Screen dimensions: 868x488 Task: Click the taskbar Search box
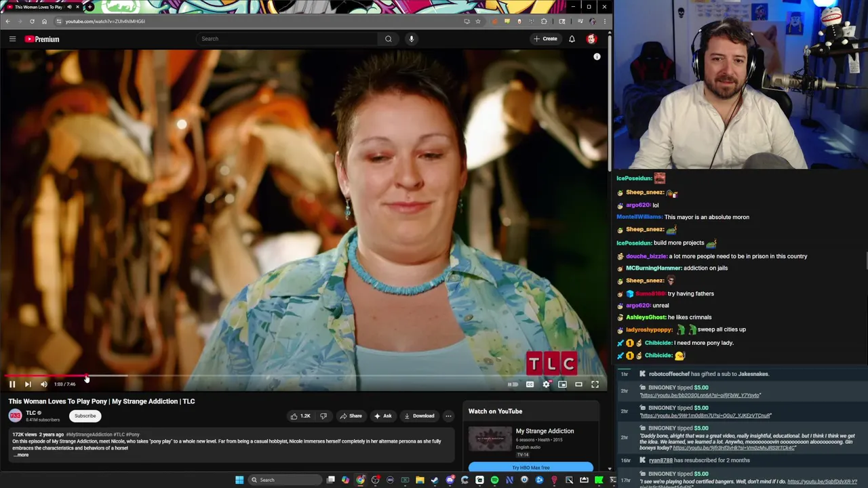[x=284, y=480]
